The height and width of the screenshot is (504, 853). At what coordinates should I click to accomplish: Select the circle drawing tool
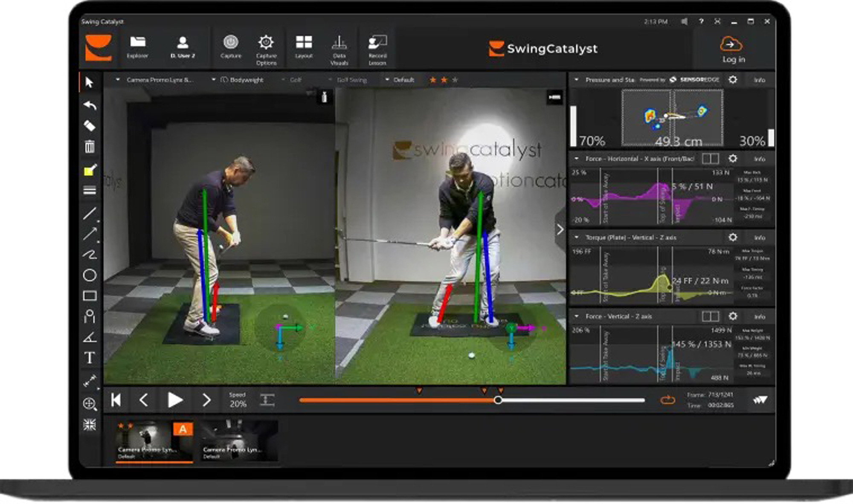(90, 275)
